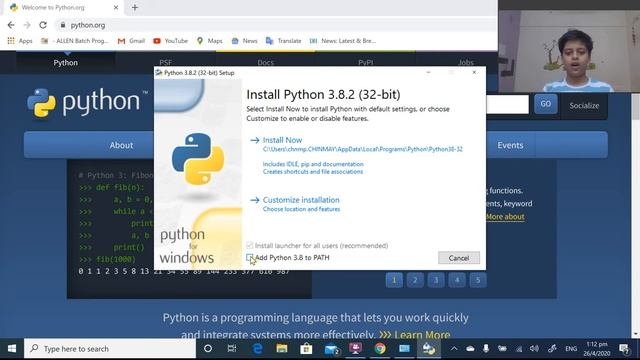This screenshot has height=360, width=640.
Task: Open the News bookmark
Action: (244, 41)
